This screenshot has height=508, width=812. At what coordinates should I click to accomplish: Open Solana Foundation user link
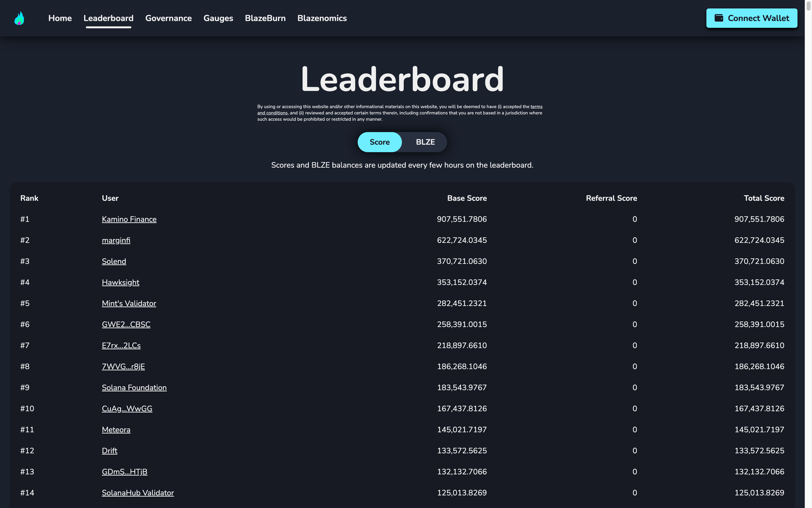point(134,388)
